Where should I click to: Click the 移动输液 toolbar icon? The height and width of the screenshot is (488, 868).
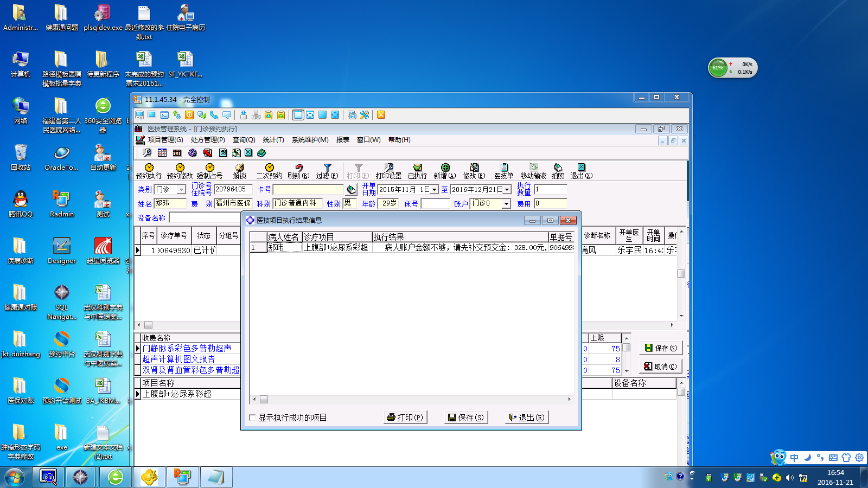pyautogui.click(x=533, y=171)
